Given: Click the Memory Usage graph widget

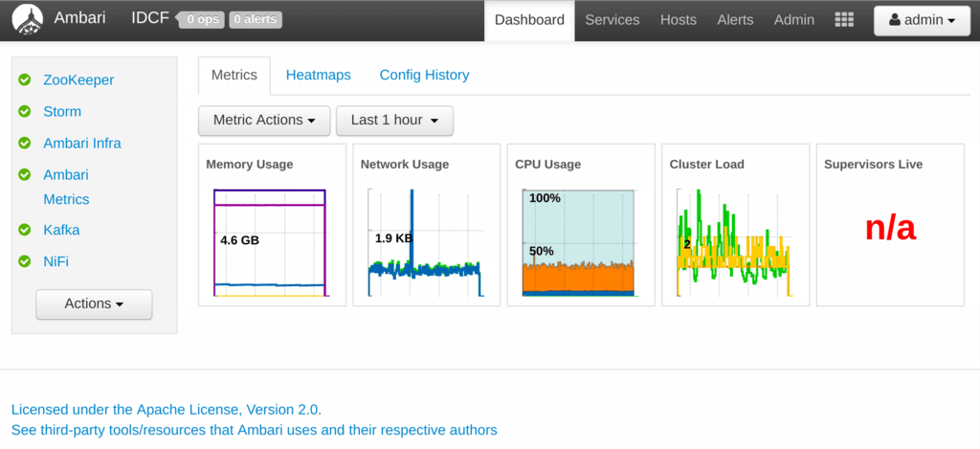Looking at the screenshot, I should click(x=272, y=225).
